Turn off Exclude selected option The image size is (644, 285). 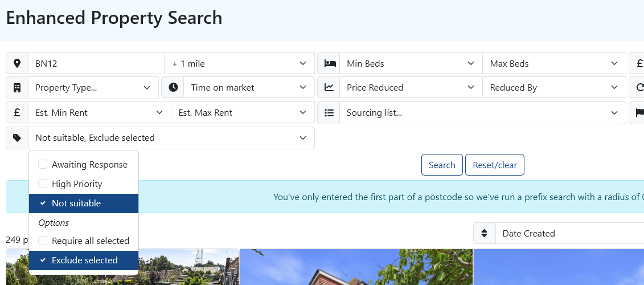83,260
